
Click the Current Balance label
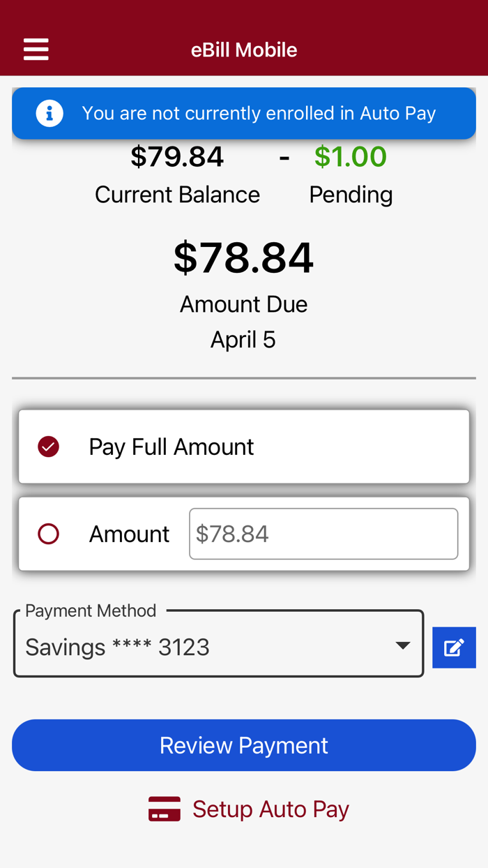tap(177, 194)
